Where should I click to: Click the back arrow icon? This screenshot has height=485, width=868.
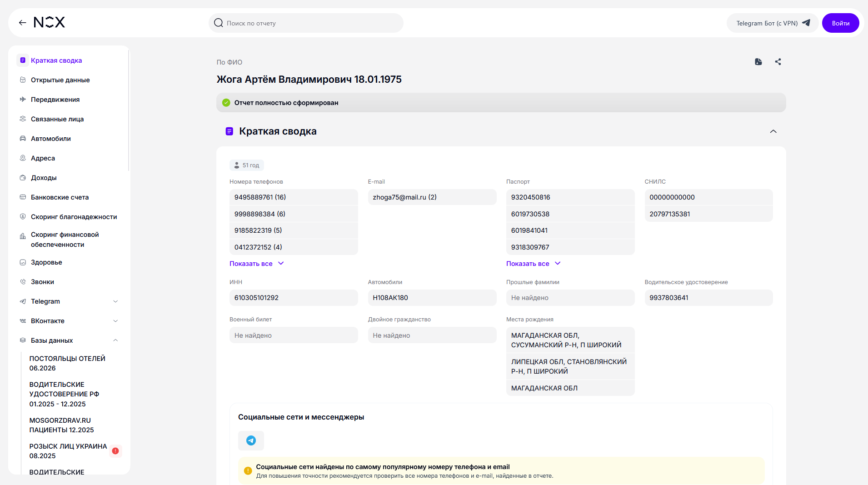pyautogui.click(x=22, y=23)
